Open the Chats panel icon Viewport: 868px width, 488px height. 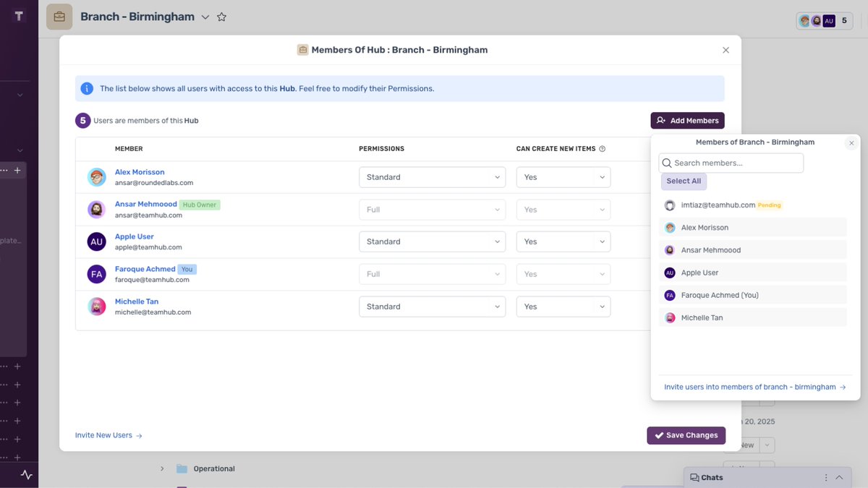pos(694,478)
